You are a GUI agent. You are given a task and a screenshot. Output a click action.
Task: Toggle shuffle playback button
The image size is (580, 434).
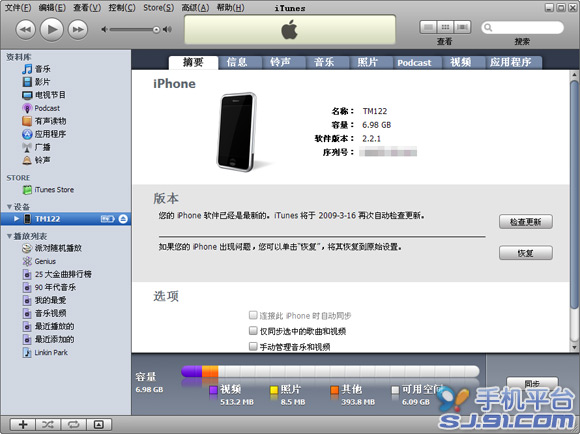(x=48, y=424)
